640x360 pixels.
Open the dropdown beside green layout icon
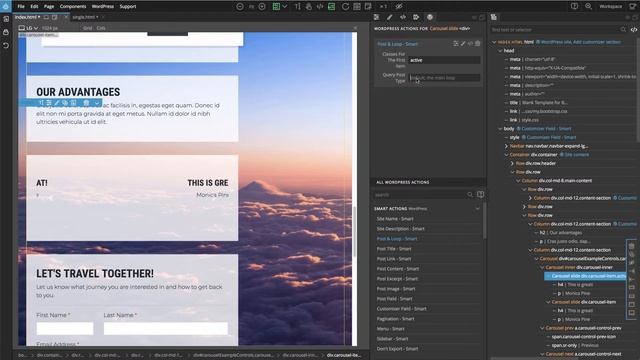tap(285, 7)
